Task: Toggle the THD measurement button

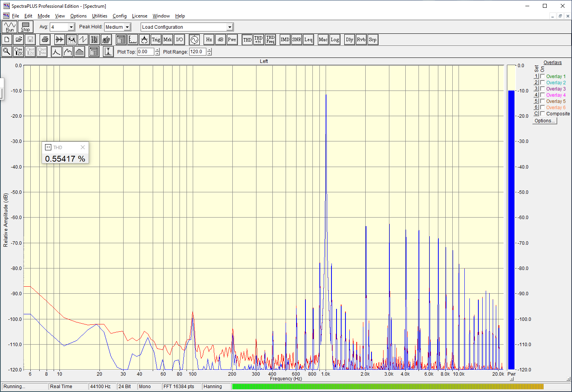Action: 247,40
